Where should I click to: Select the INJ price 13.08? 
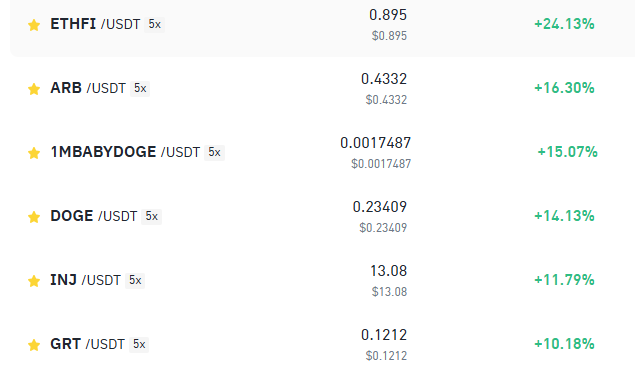pyautogui.click(x=388, y=271)
